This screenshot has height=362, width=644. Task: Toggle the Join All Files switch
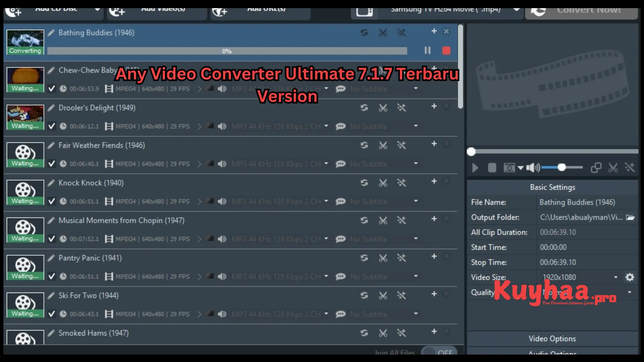[x=439, y=351]
